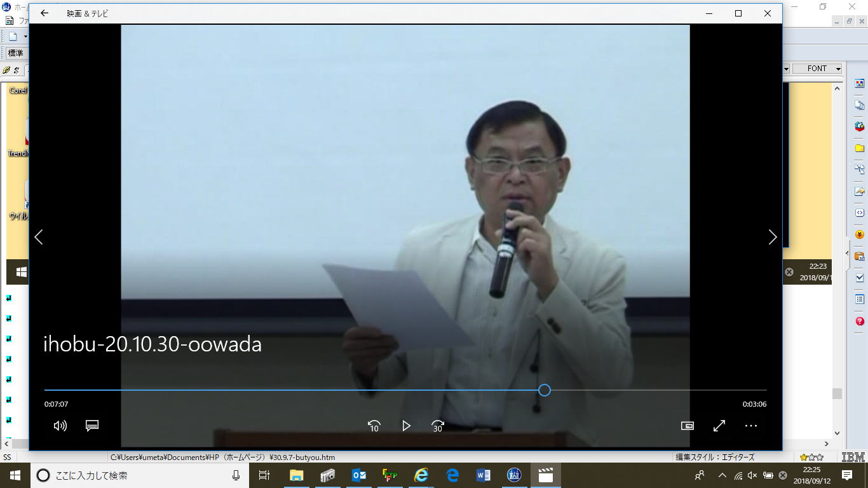Open the subtitles and captions menu
868x488 pixels.
pos(92,426)
